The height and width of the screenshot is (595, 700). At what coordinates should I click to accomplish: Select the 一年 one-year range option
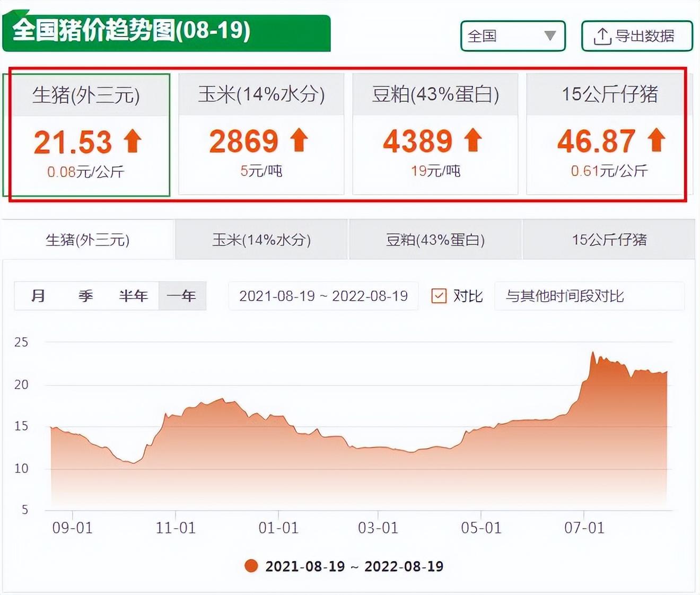point(182,296)
